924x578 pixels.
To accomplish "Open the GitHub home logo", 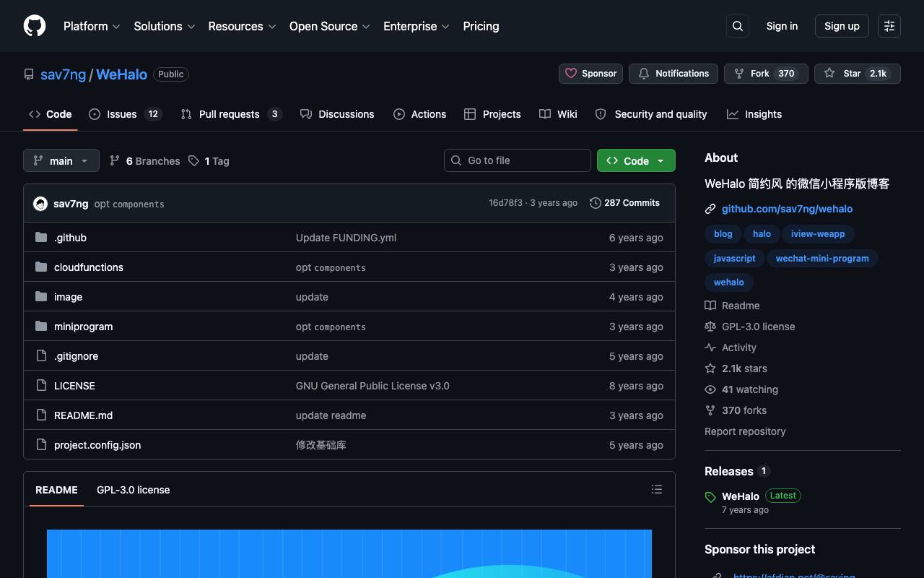I will 35,26.
